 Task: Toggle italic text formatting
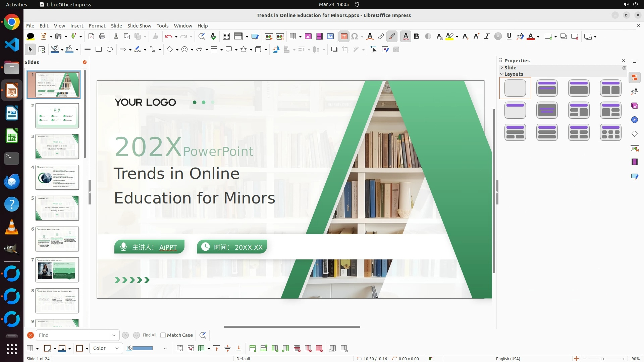pyautogui.click(x=487, y=37)
